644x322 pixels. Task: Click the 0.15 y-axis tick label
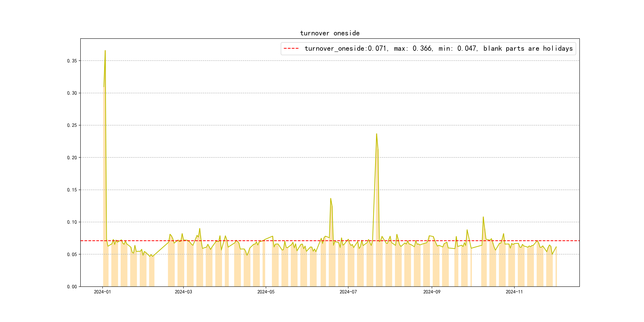[72, 190]
